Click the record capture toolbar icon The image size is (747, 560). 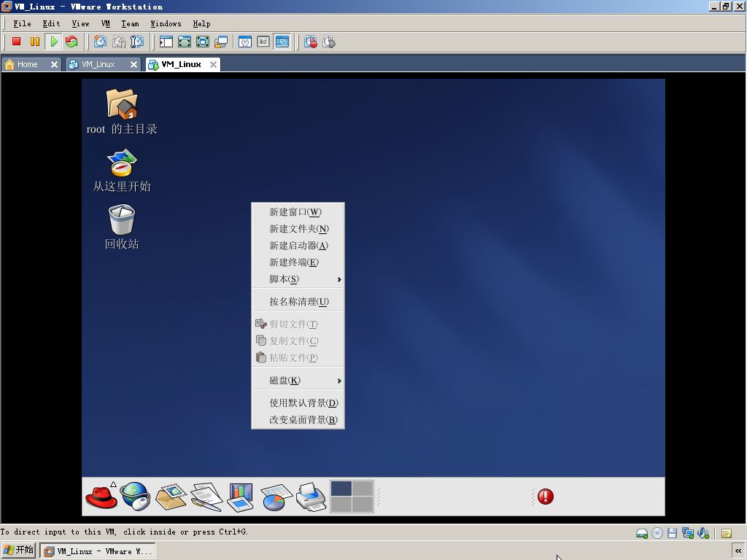311,42
